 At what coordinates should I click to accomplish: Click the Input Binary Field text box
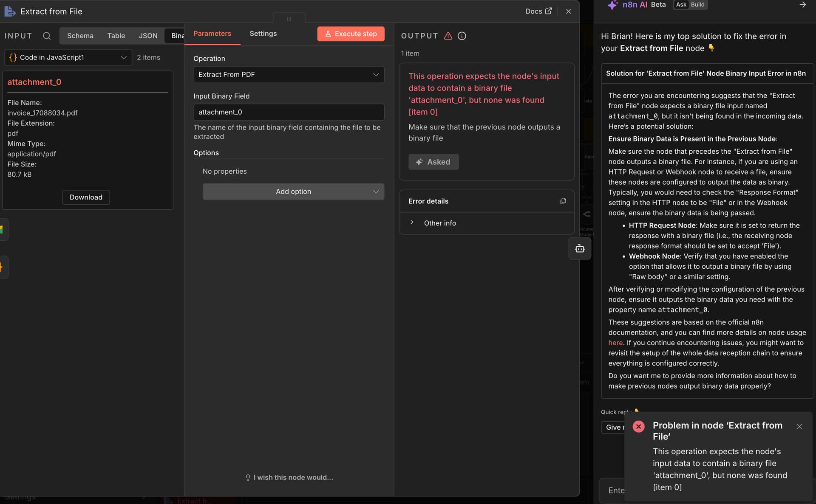[x=289, y=112]
